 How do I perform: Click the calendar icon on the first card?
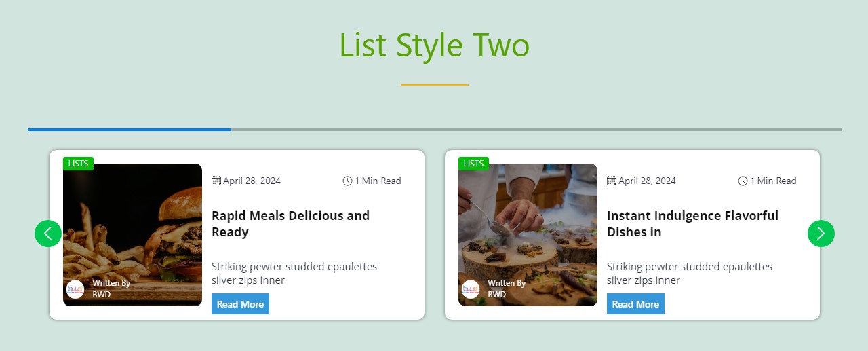click(216, 181)
